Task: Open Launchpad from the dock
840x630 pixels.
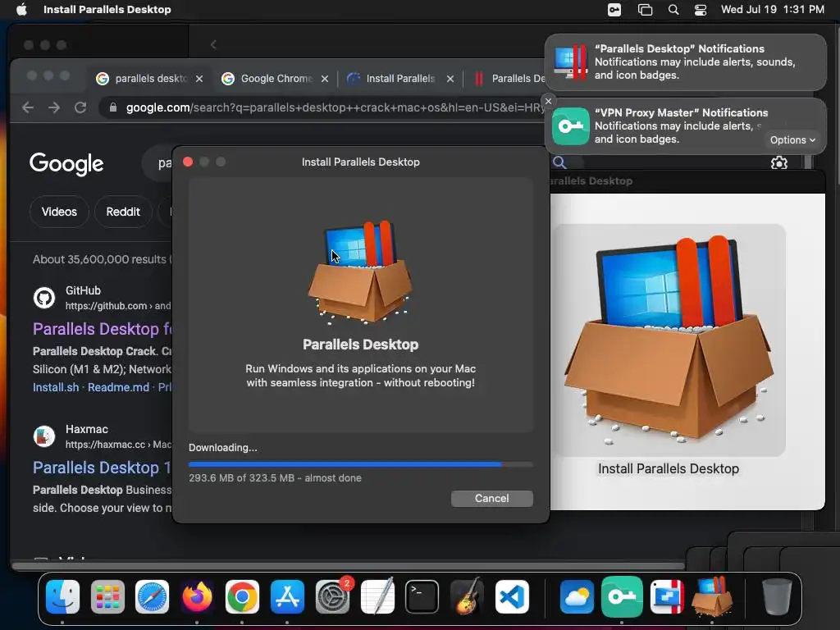Action: coord(107,597)
